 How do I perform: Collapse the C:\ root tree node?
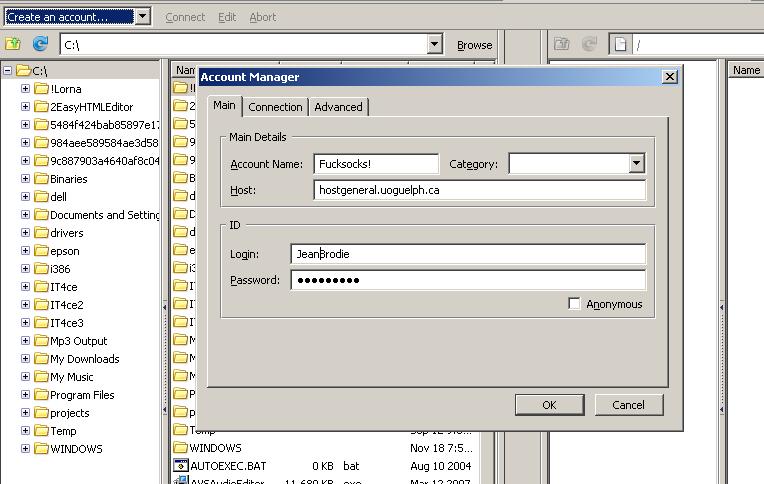tap(7, 71)
